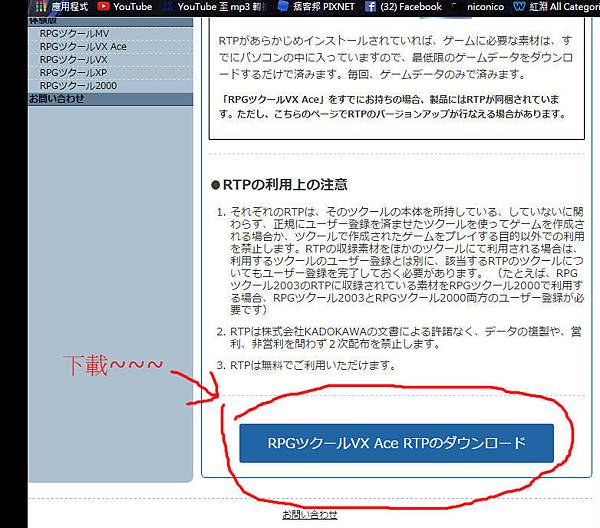Image resolution: width=600 pixels, height=528 pixels.
Task: Click the paragraph starting RTPがあらかじめインストール
Action: tap(396, 57)
